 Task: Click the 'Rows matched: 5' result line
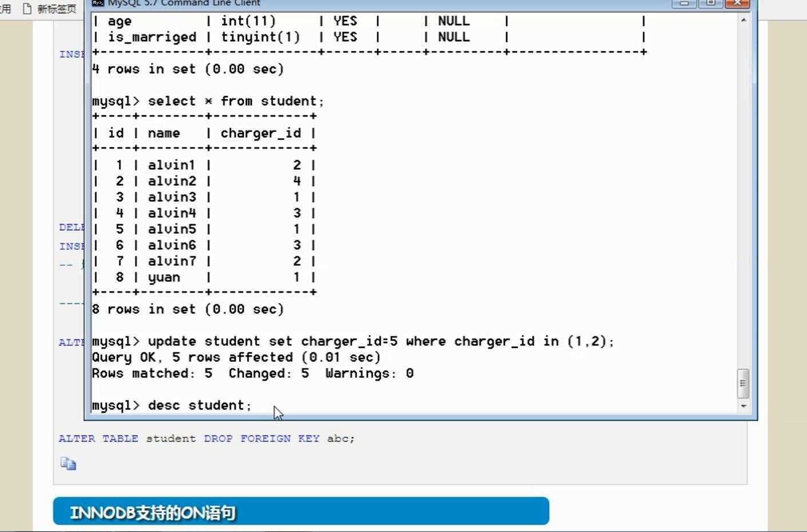click(253, 373)
